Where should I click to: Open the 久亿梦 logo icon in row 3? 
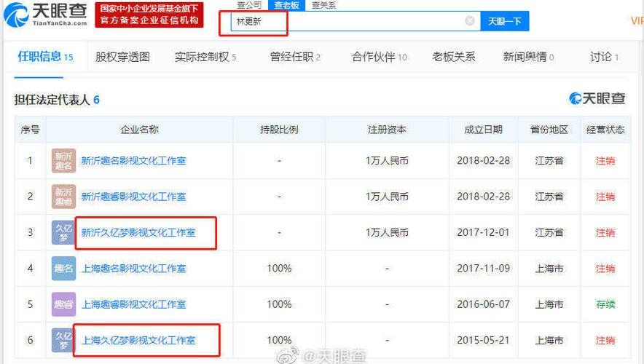(x=63, y=233)
